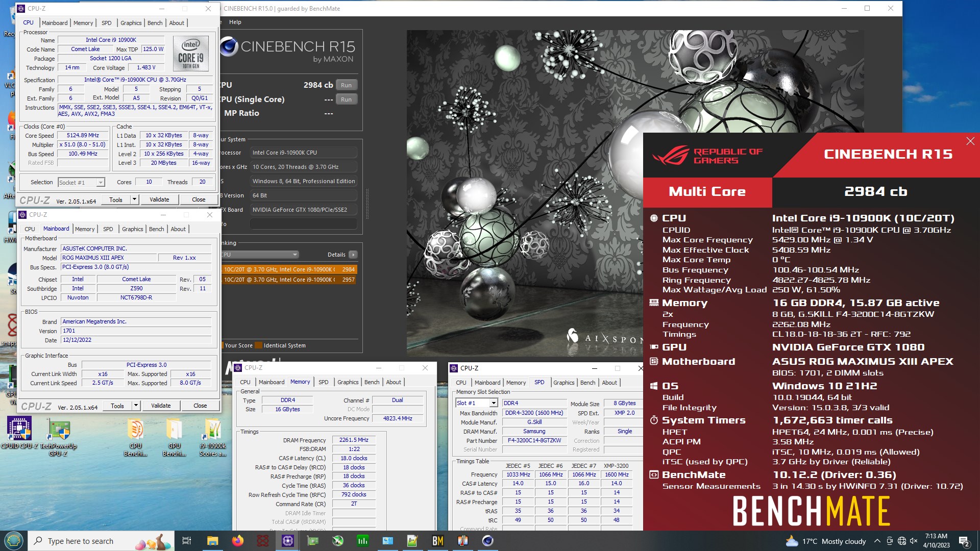Select the Mainboard tab in the SPD CPU-Z window

click(487, 383)
